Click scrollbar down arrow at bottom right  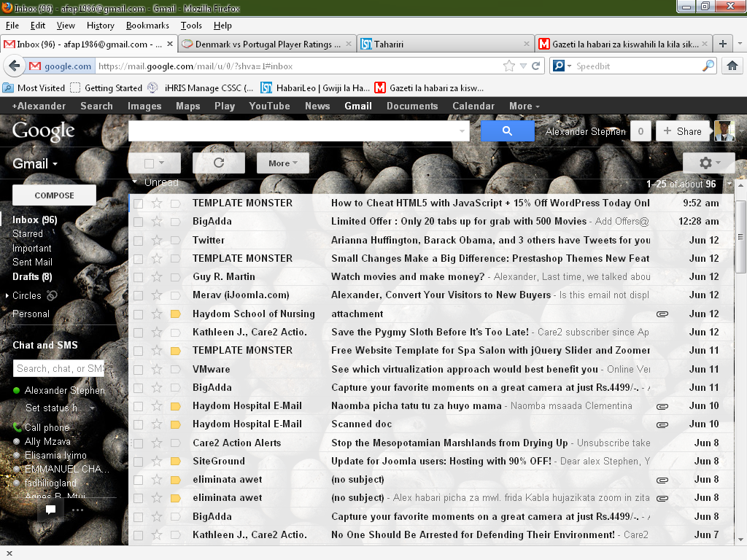tap(740, 540)
